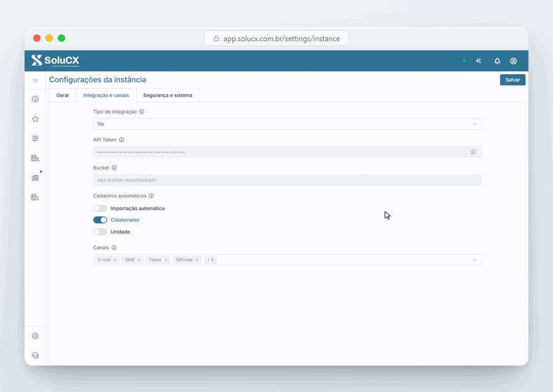
Task: Open settings gear icon in sidebar
Action: click(35, 336)
